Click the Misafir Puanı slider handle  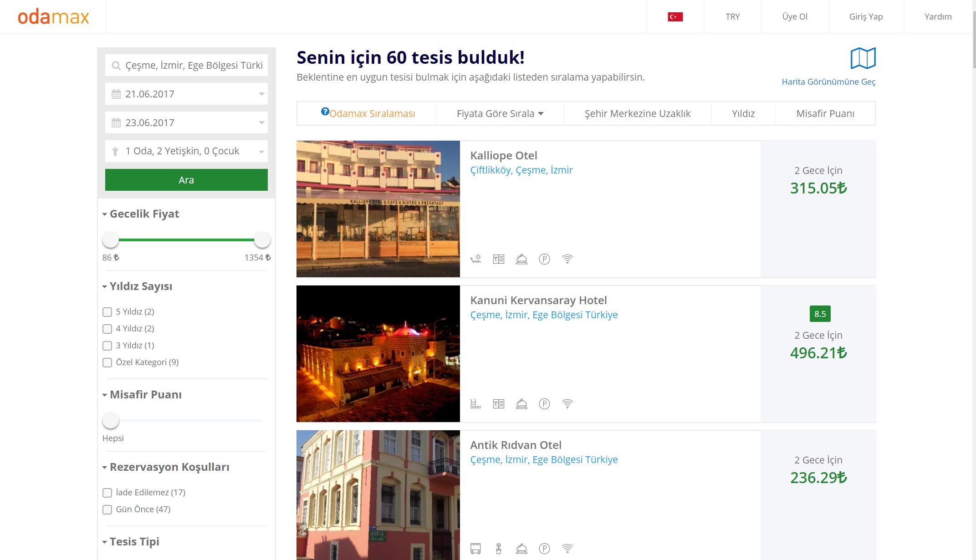[x=111, y=420]
